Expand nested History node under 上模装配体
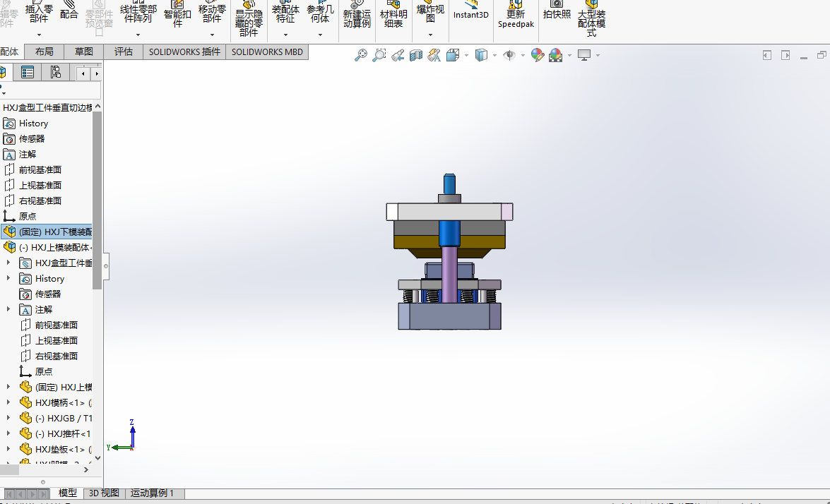The width and height of the screenshot is (830, 504). (x=8, y=278)
